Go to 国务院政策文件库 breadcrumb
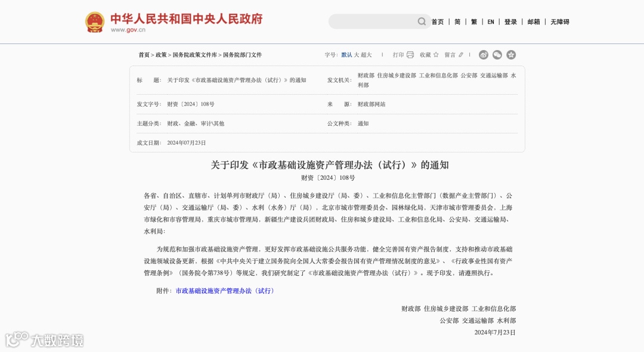 click(194, 55)
